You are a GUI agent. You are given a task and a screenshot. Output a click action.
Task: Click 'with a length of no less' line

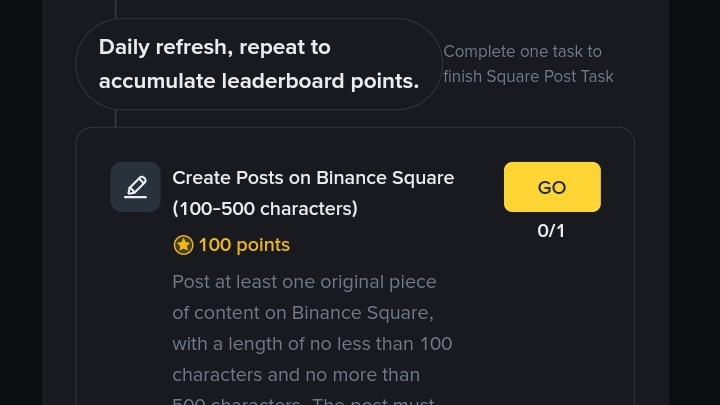[312, 344]
